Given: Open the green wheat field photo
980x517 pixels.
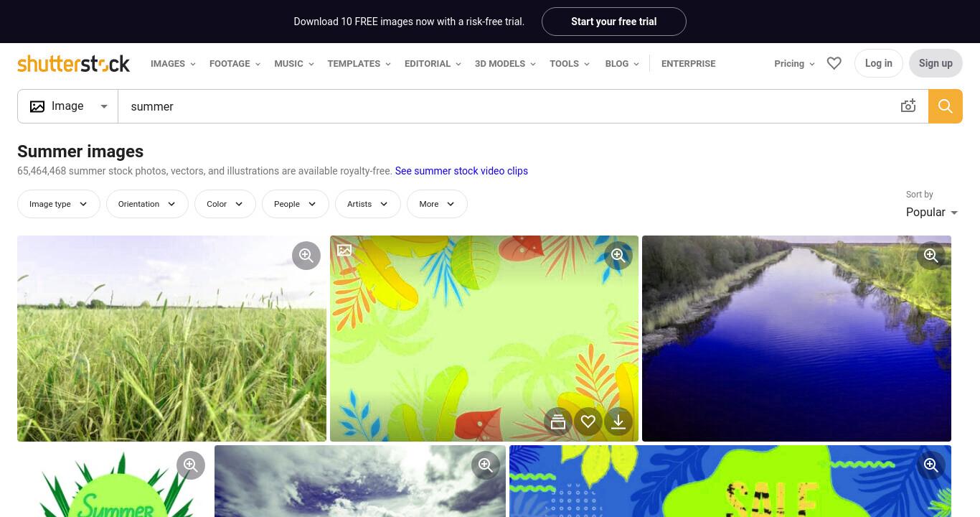Looking at the screenshot, I should (x=171, y=338).
